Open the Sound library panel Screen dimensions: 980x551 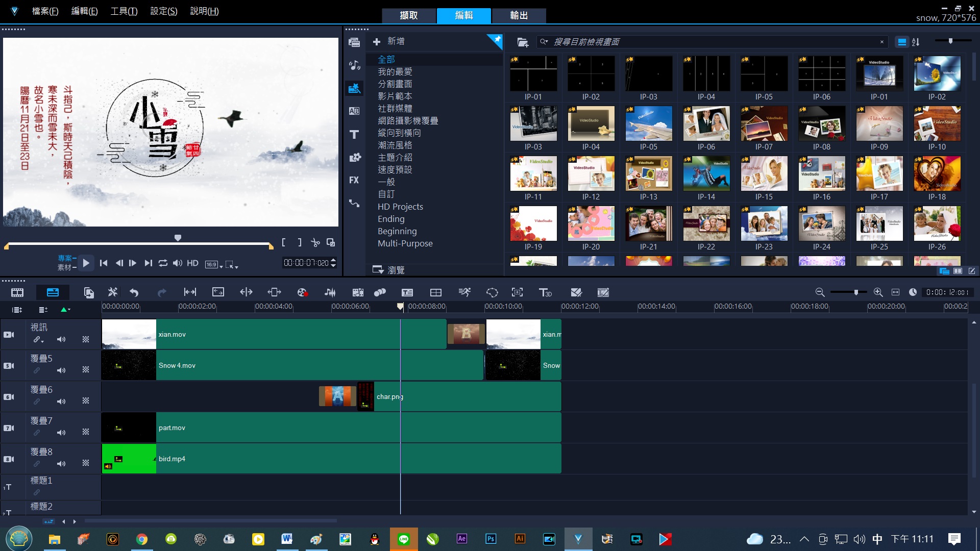[x=354, y=65]
